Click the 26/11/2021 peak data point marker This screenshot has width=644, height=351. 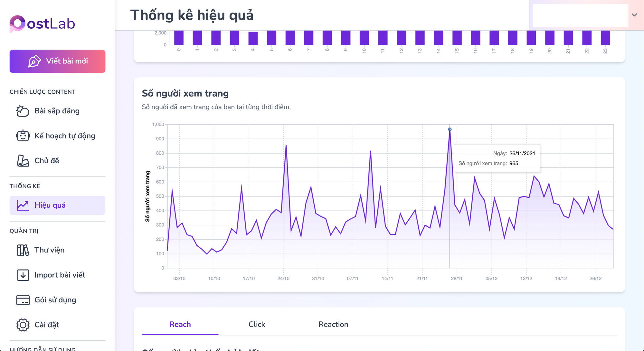coord(450,129)
